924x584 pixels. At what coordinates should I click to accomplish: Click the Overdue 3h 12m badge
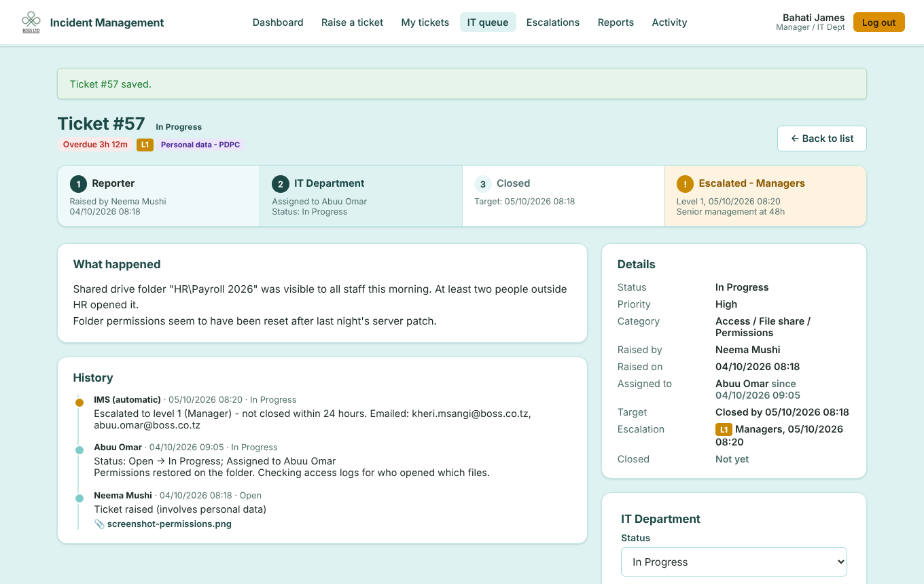click(x=95, y=145)
